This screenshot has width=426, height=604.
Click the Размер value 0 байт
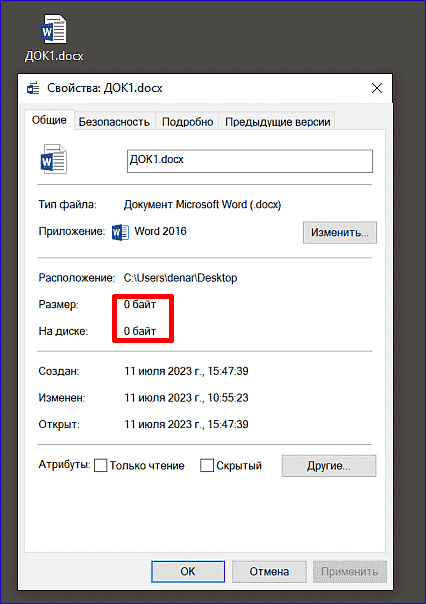click(140, 304)
